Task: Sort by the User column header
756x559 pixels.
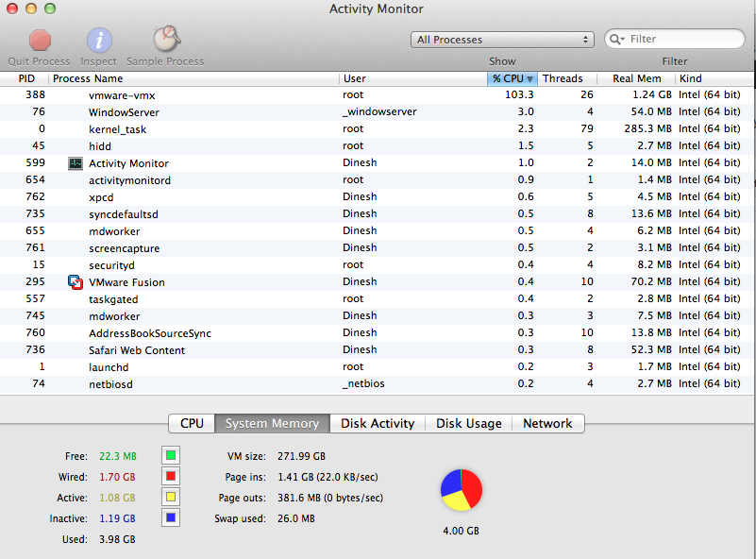Action: point(412,78)
